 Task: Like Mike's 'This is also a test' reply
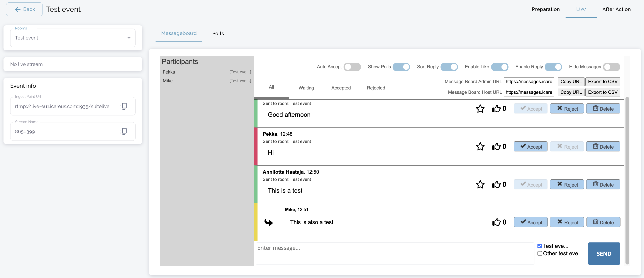(497, 222)
